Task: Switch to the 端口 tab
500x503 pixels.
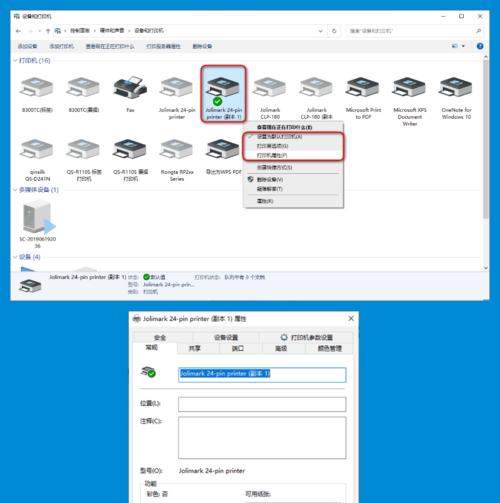Action: tap(238, 348)
